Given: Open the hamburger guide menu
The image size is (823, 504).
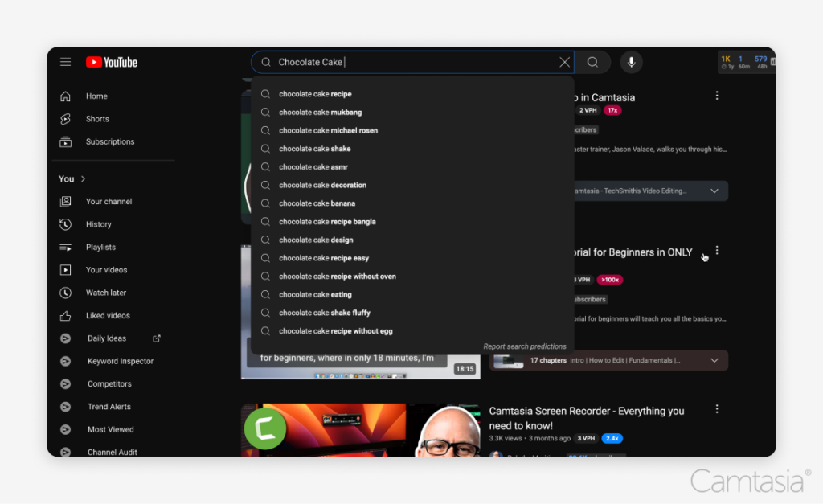Looking at the screenshot, I should pyautogui.click(x=65, y=62).
